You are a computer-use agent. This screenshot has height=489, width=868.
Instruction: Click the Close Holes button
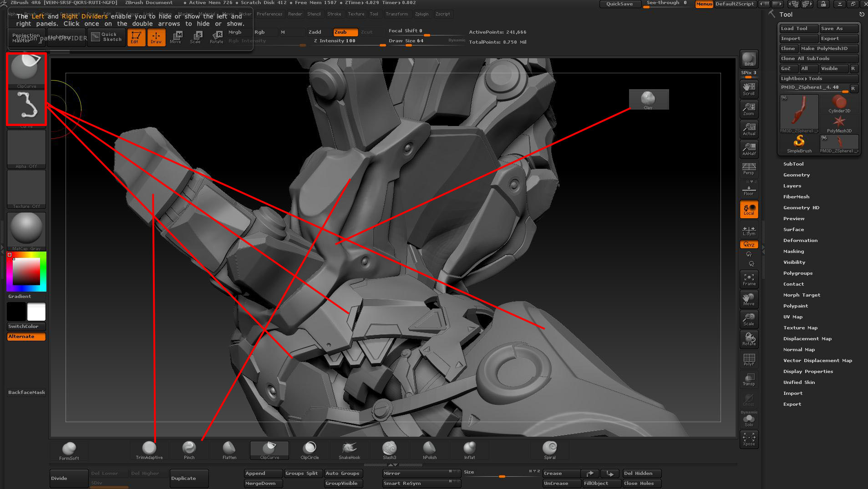642,483
